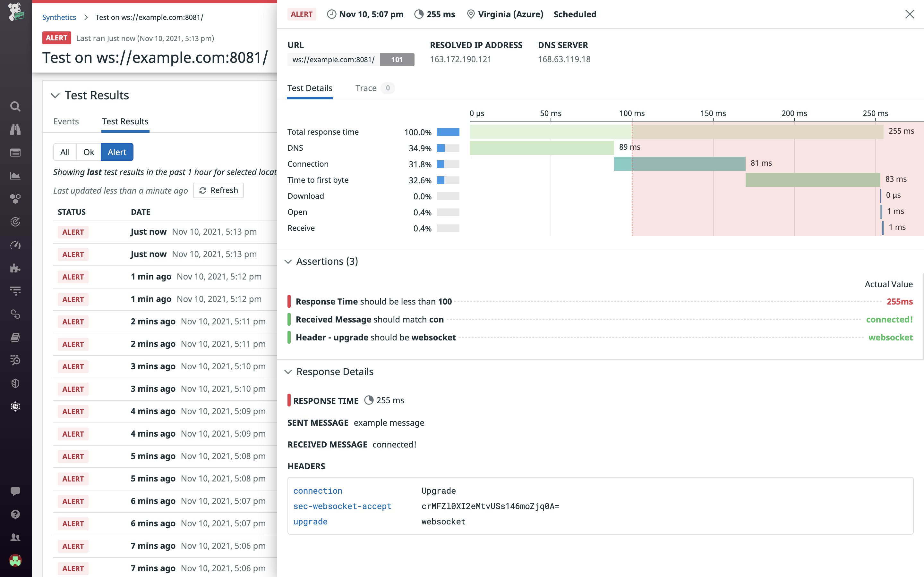
Task: Show only Ok test results
Action: (89, 152)
